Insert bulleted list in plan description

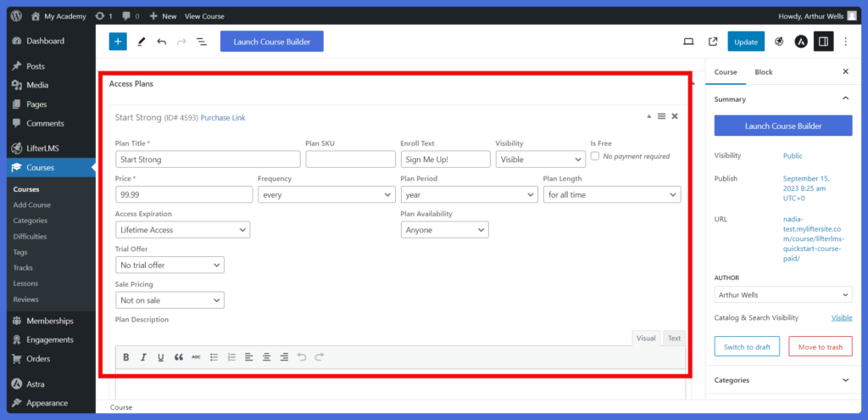coord(214,357)
